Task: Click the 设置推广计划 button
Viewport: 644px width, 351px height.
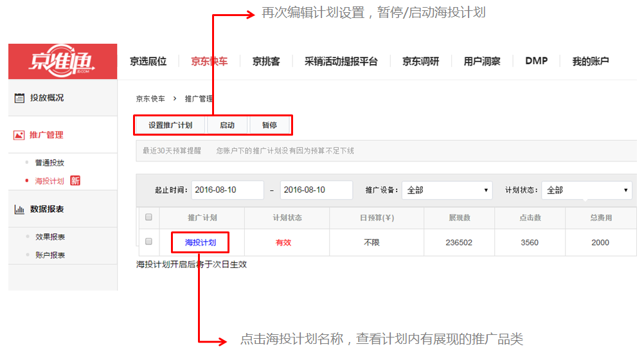Action: coord(170,125)
